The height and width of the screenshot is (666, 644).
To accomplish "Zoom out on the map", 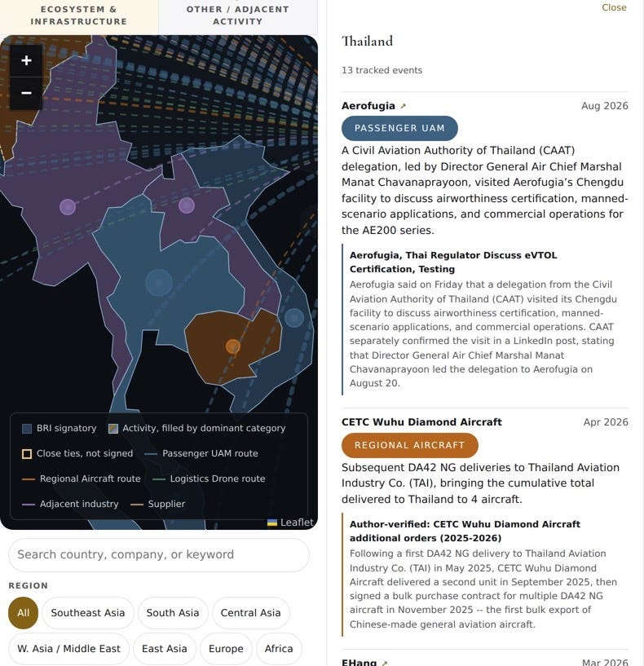I will [26, 93].
